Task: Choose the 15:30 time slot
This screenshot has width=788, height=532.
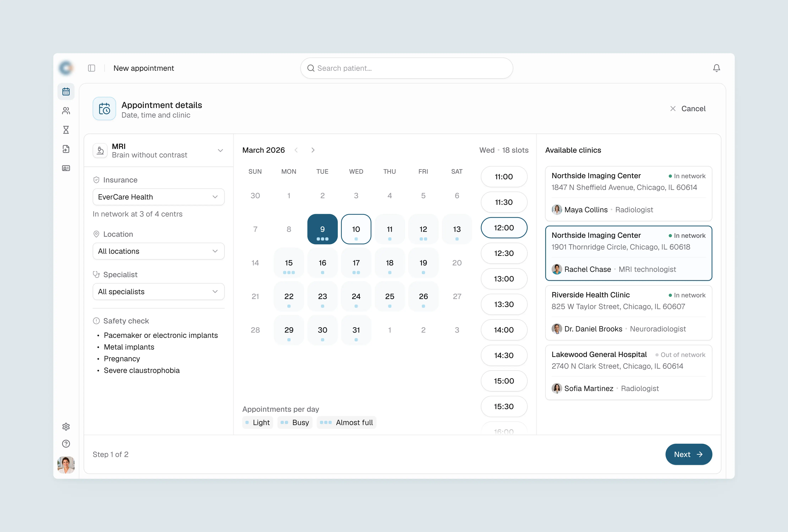Action: pos(504,406)
